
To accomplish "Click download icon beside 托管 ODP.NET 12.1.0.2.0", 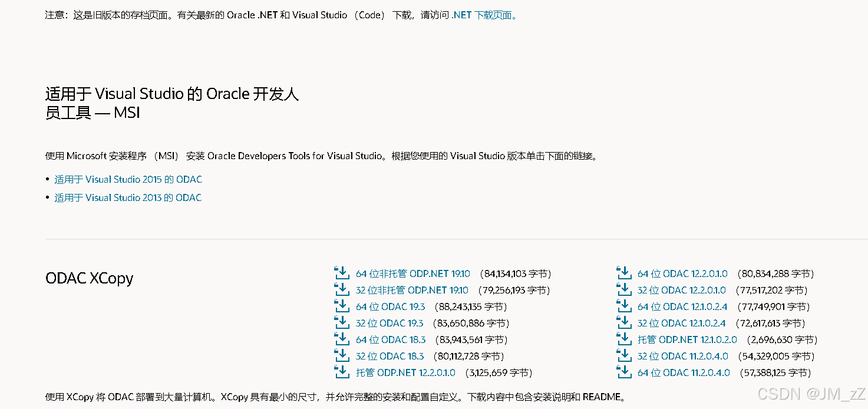I will pos(623,339).
